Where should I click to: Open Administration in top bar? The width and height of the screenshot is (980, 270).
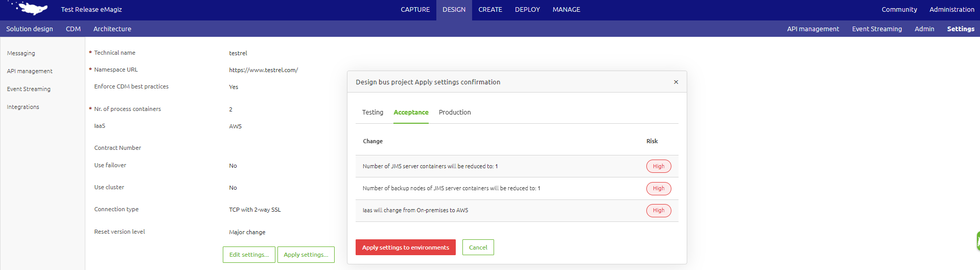[951, 10]
